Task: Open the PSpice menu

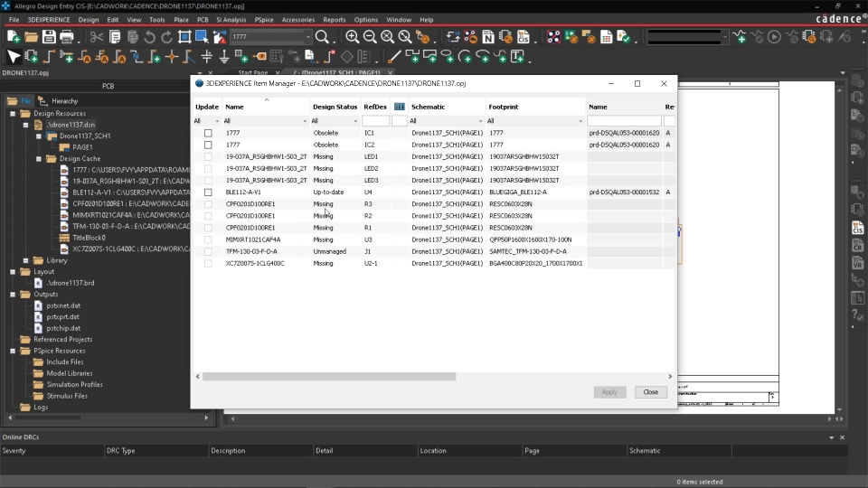Action: [x=264, y=20]
